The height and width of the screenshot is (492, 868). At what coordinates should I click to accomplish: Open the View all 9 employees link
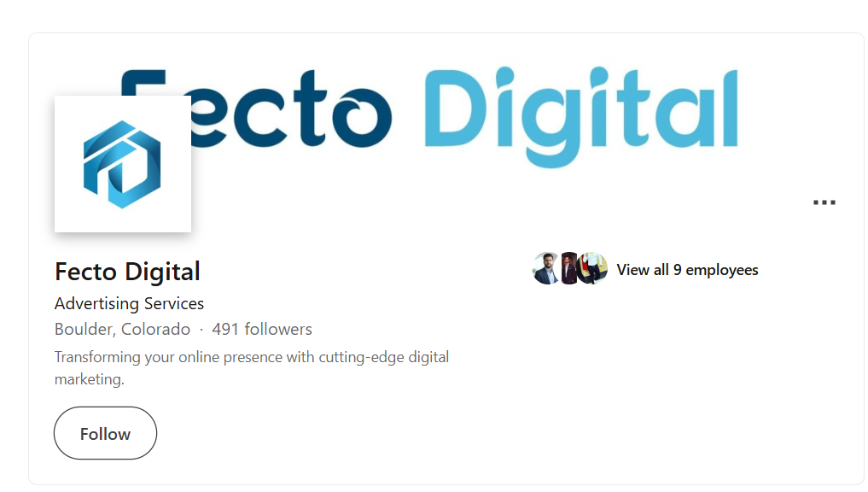point(687,270)
